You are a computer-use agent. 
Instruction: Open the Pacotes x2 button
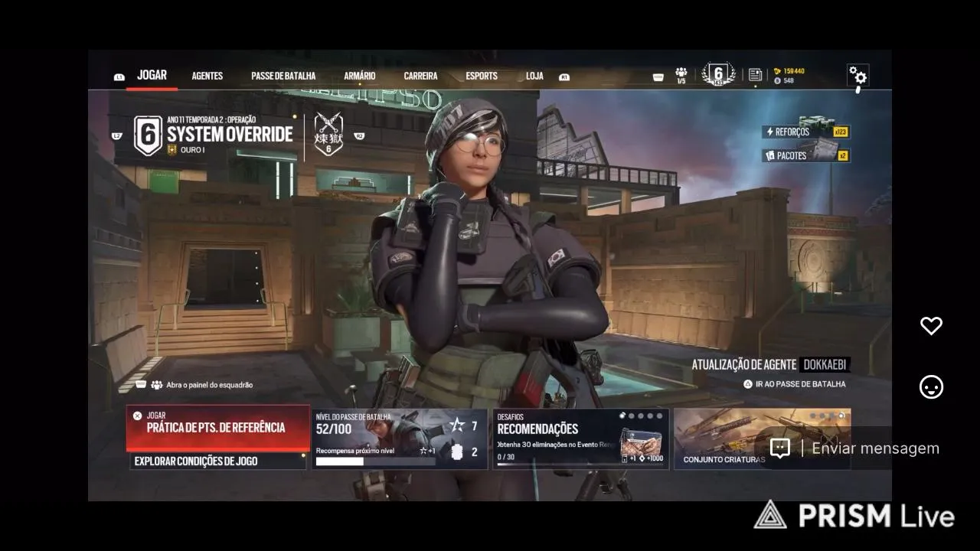point(805,155)
